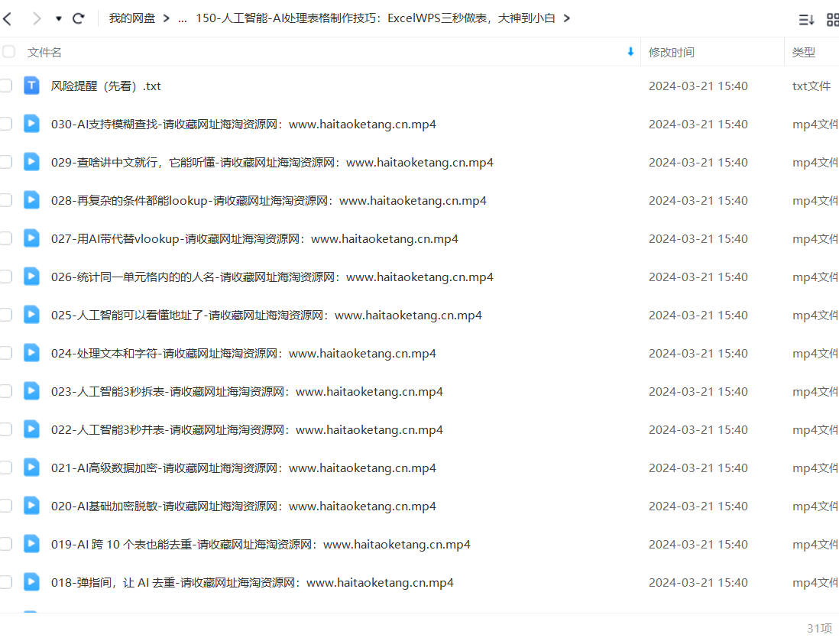The image size is (839, 644).
Task: Reverse sort using the blue down arrow
Action: click(630, 52)
